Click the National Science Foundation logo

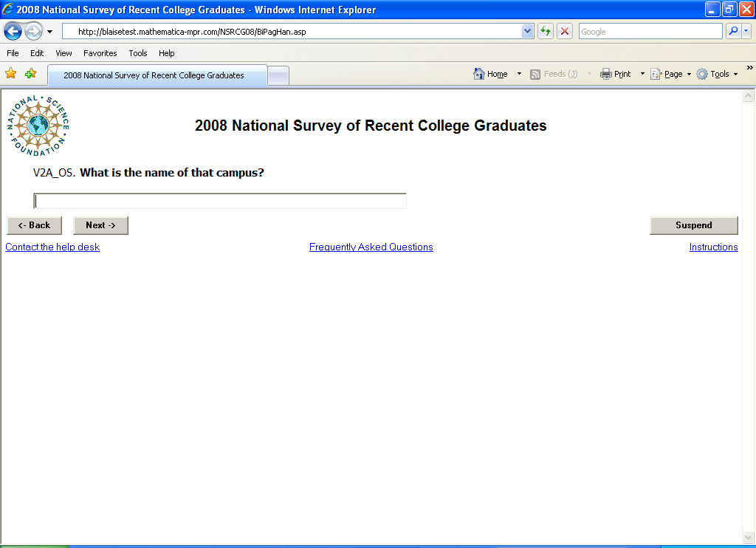[x=38, y=126]
